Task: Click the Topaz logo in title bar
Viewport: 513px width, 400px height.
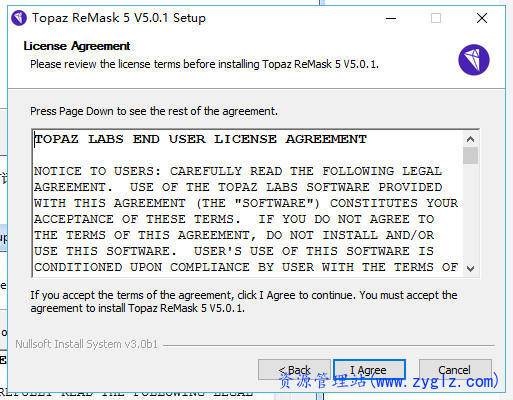Action: coord(19,18)
